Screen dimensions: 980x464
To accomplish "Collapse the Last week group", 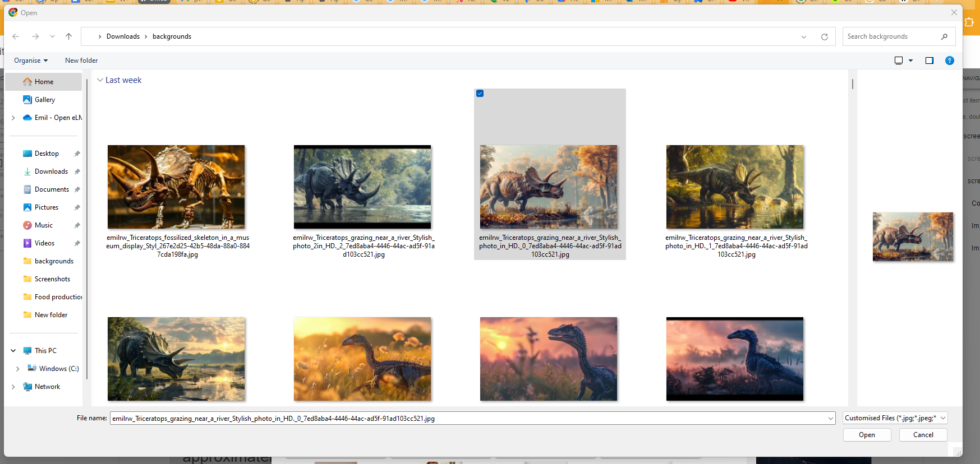I will coord(100,80).
